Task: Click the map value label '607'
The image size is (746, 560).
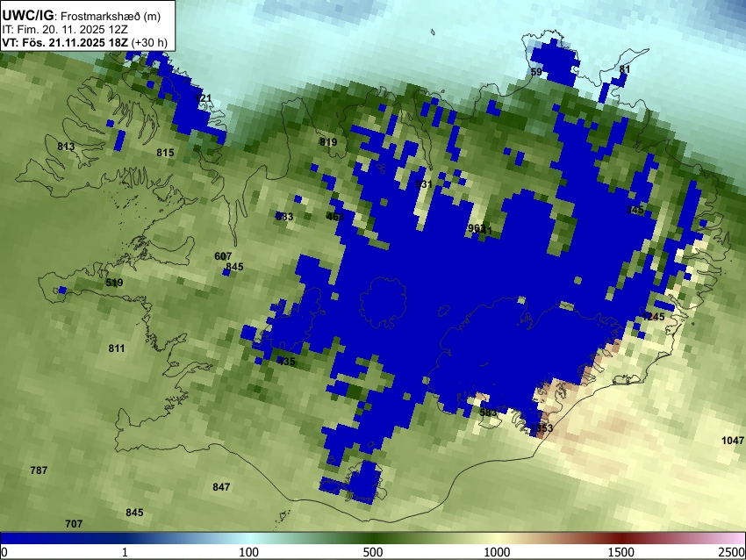Action: [223, 256]
